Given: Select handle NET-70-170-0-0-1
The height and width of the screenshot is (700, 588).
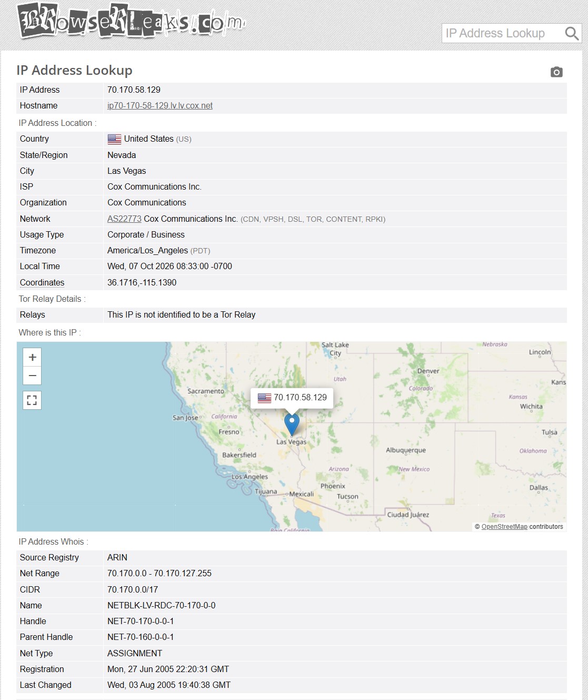Looking at the screenshot, I should pyautogui.click(x=141, y=621).
